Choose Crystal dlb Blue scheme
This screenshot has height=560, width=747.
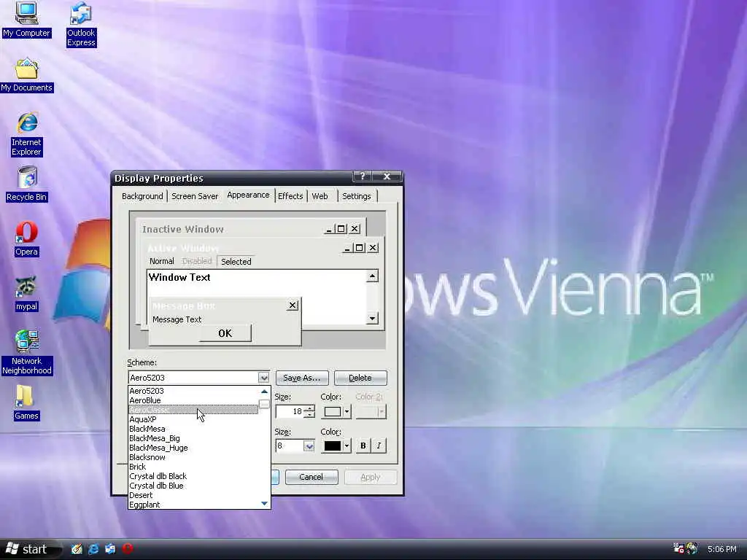(x=193, y=486)
